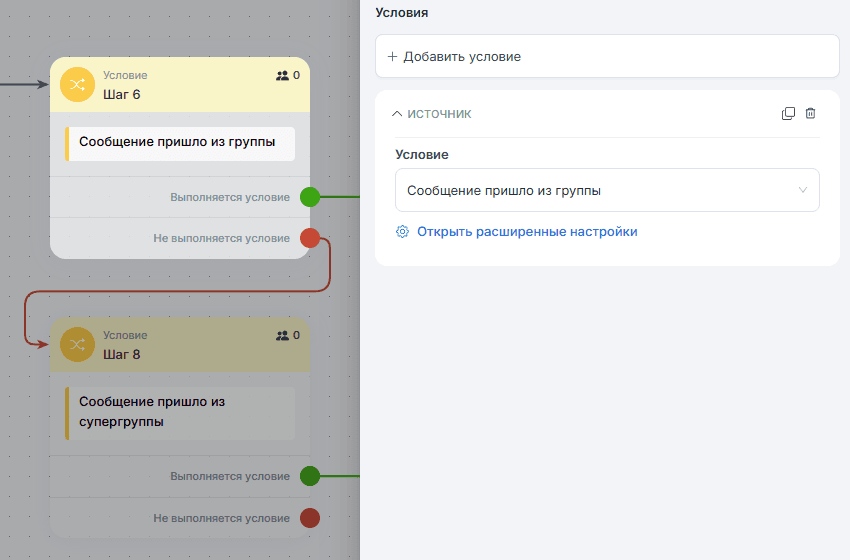This screenshot has height=560, width=850.
Task: Collapse the ИСТОЧНИК section chevron
Action: point(397,114)
